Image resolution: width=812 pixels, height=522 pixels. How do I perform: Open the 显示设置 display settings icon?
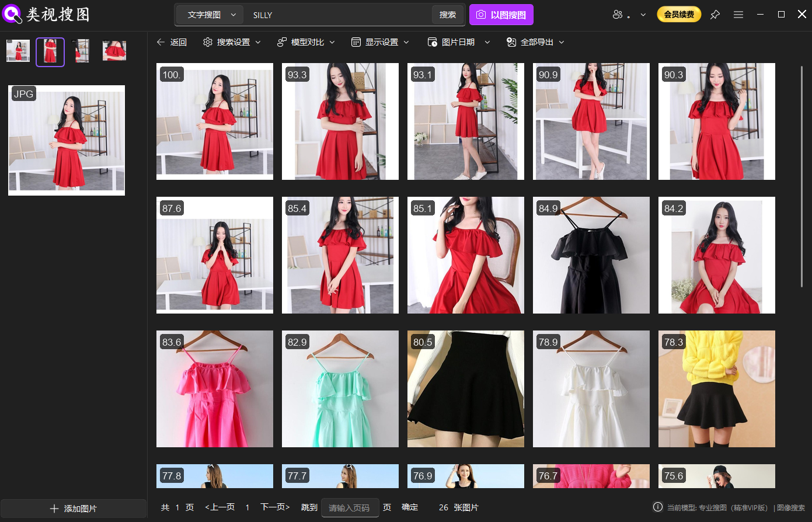pyautogui.click(x=355, y=41)
